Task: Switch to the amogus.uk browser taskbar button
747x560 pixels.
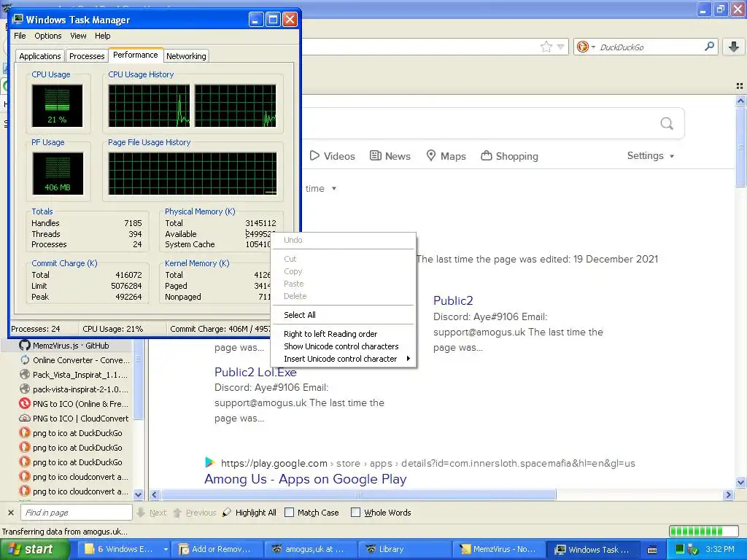Action: [311, 550]
